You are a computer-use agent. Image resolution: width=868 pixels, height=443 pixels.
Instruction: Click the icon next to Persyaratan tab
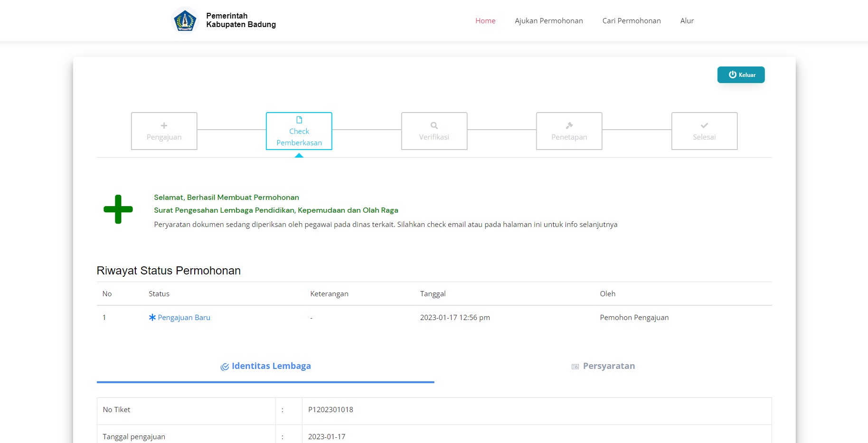(x=575, y=367)
